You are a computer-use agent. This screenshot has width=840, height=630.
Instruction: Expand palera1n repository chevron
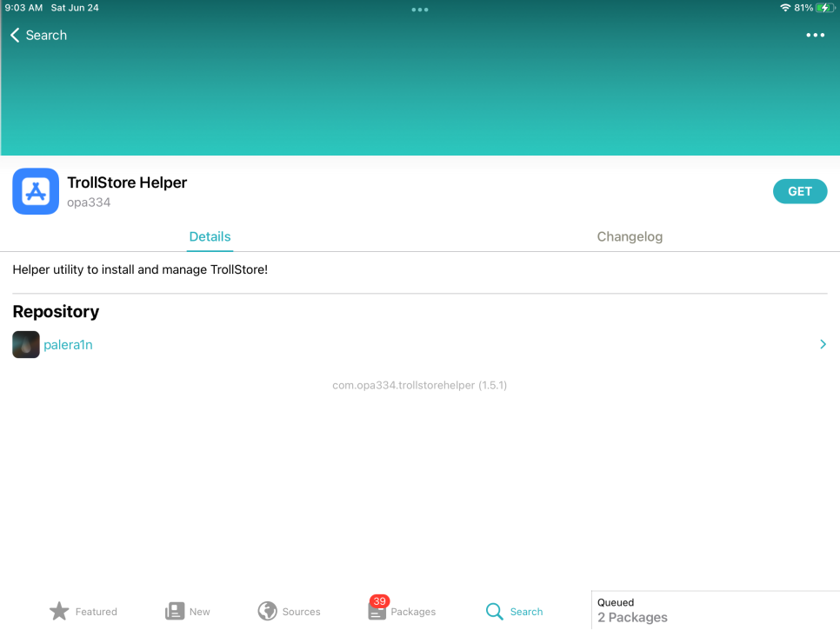tap(823, 344)
